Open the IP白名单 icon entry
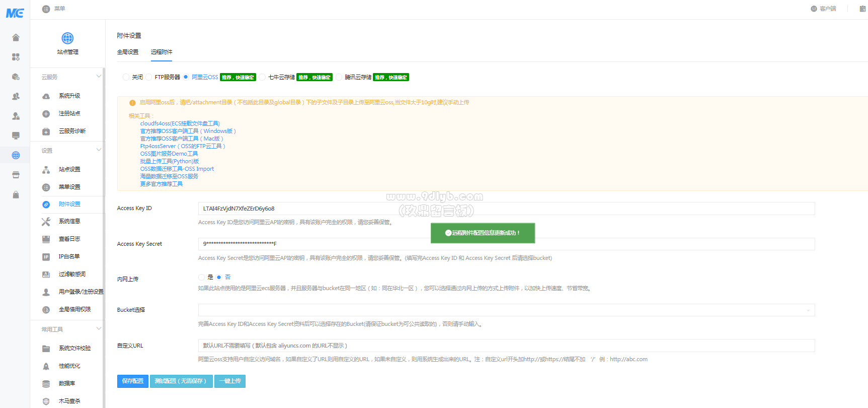 tap(46, 257)
